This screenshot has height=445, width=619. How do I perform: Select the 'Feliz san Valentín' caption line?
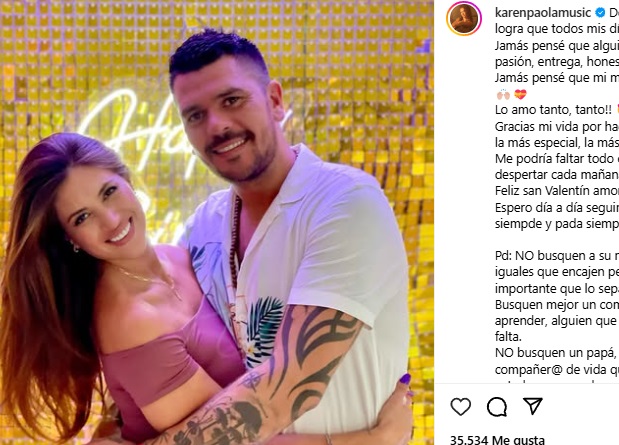click(557, 191)
